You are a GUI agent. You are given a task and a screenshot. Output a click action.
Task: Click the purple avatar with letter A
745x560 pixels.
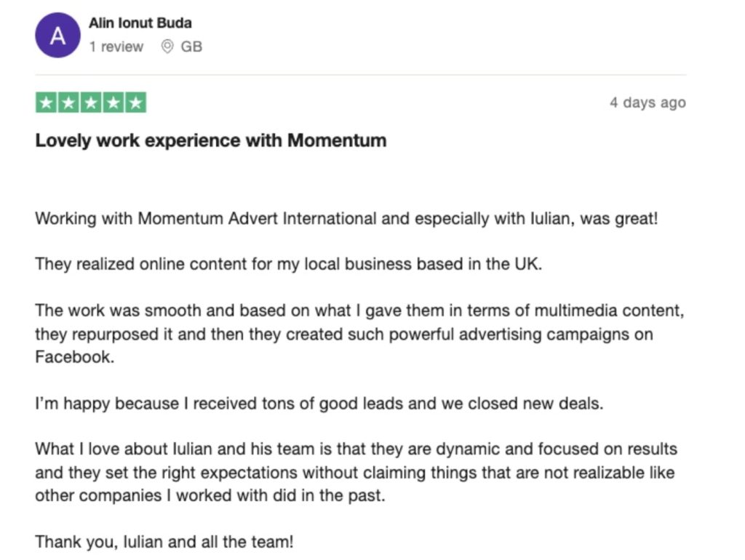57,35
